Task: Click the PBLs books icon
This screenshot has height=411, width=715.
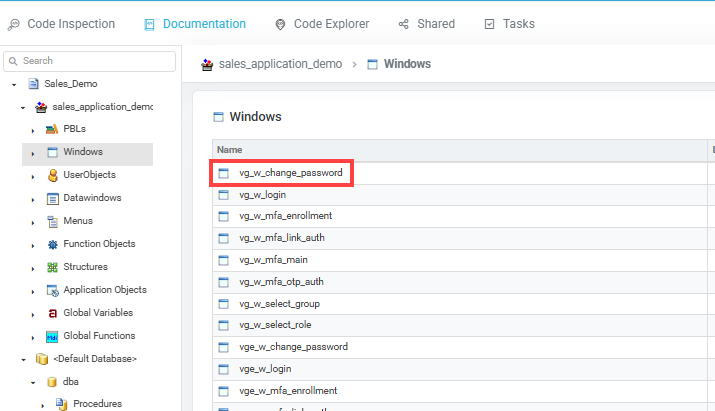Action: pyautogui.click(x=52, y=129)
